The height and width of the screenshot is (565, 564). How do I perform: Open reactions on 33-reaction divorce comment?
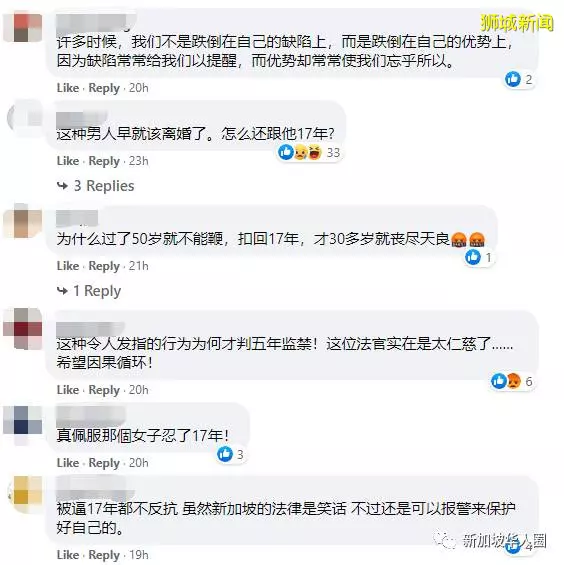pyautogui.click(x=309, y=152)
